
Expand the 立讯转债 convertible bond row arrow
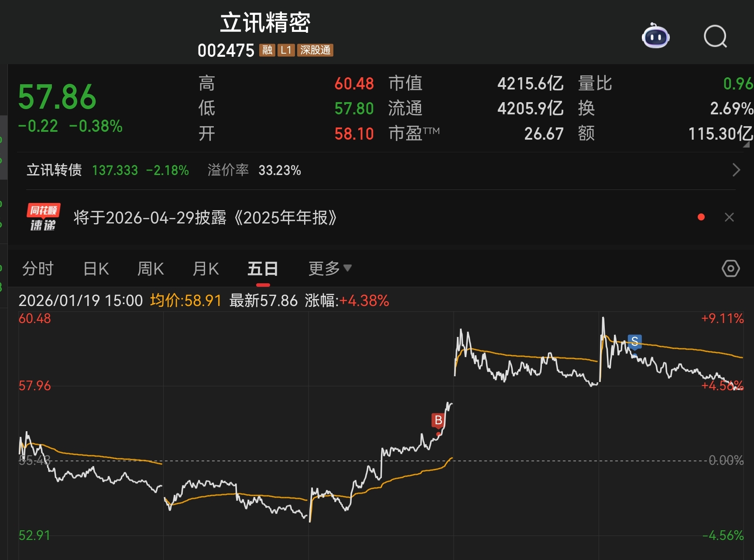click(x=737, y=170)
